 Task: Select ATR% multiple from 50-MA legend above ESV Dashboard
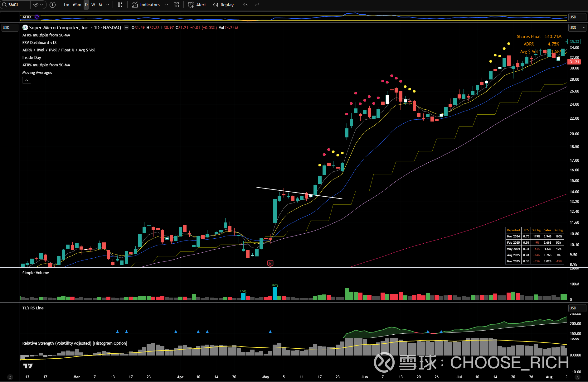(46, 35)
